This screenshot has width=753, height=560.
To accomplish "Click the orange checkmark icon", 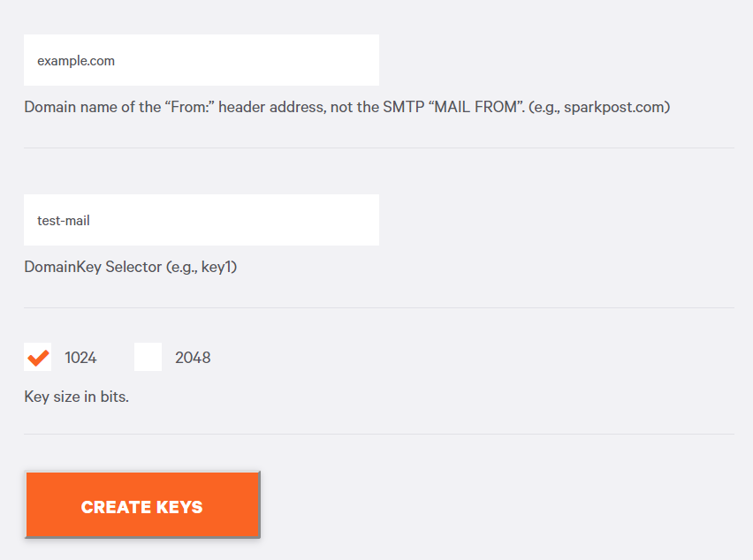I will tap(38, 357).
